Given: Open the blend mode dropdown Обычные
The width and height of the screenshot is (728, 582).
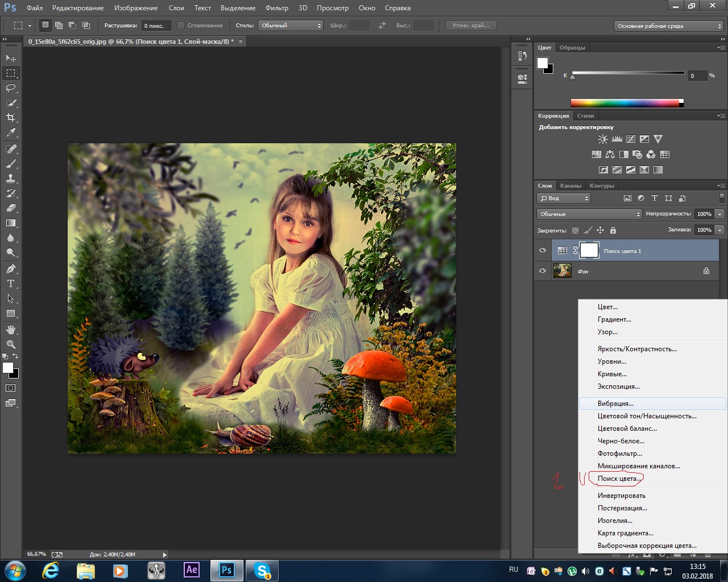Looking at the screenshot, I should point(589,214).
